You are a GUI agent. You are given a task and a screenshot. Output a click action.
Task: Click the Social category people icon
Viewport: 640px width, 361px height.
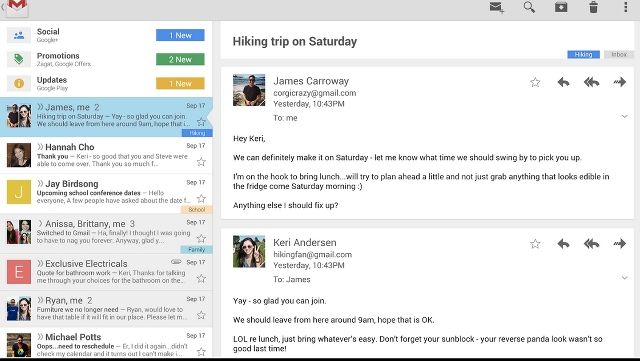click(19, 35)
